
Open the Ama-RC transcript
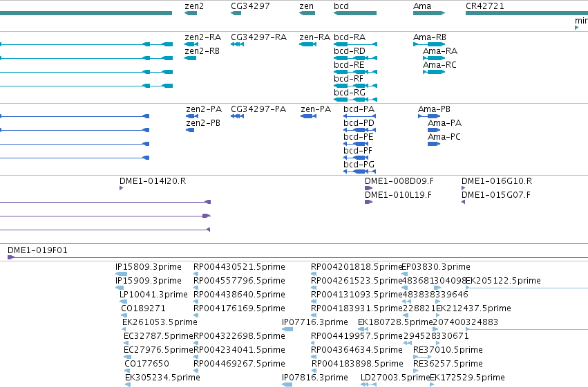click(434, 72)
